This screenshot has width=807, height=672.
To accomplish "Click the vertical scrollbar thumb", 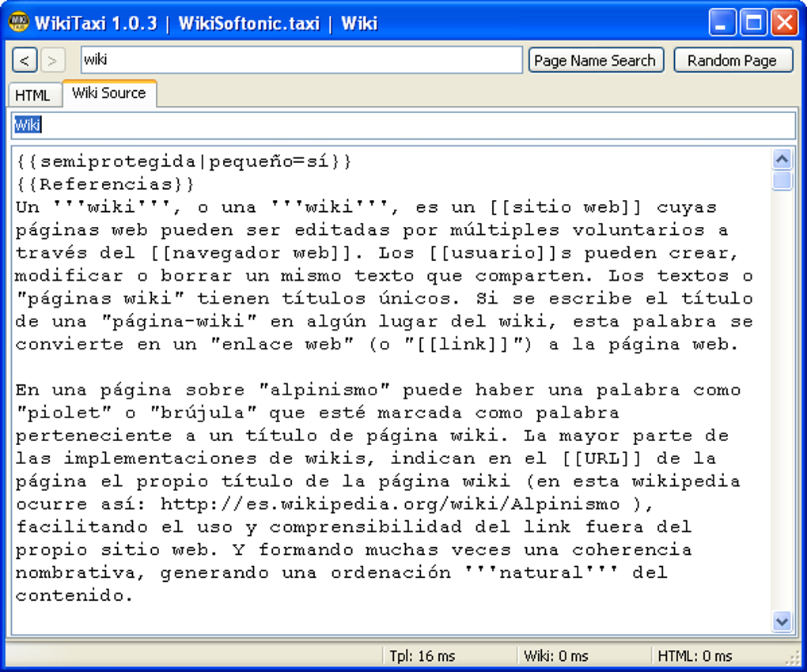I will pos(782,181).
